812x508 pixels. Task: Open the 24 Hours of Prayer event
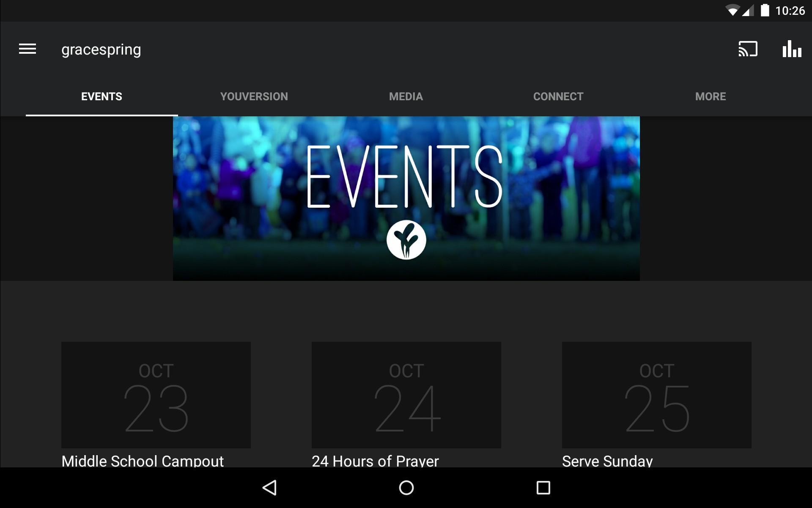(x=375, y=461)
